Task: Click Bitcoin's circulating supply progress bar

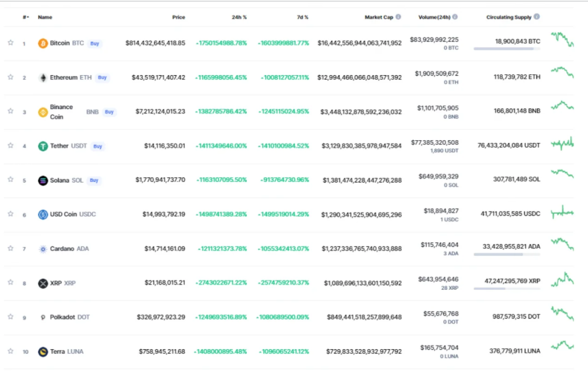Action: (507, 49)
